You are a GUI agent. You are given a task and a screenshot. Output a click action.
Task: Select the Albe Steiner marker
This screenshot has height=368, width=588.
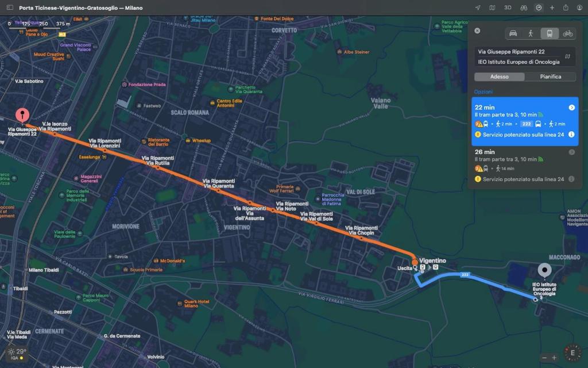(339, 52)
